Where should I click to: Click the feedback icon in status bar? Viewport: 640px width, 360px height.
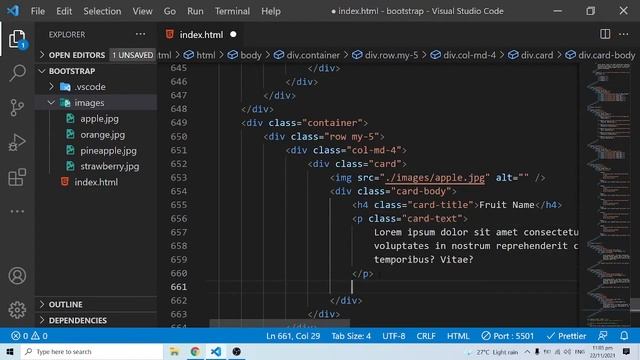coord(602,336)
